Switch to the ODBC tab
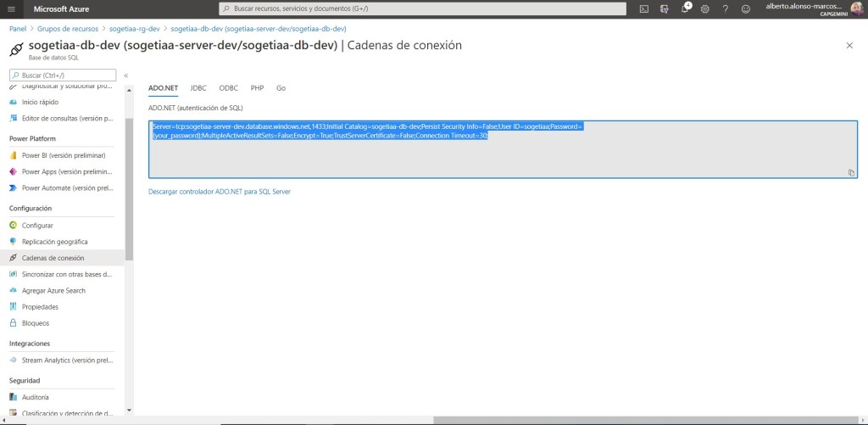The height and width of the screenshot is (425, 868). (x=228, y=88)
